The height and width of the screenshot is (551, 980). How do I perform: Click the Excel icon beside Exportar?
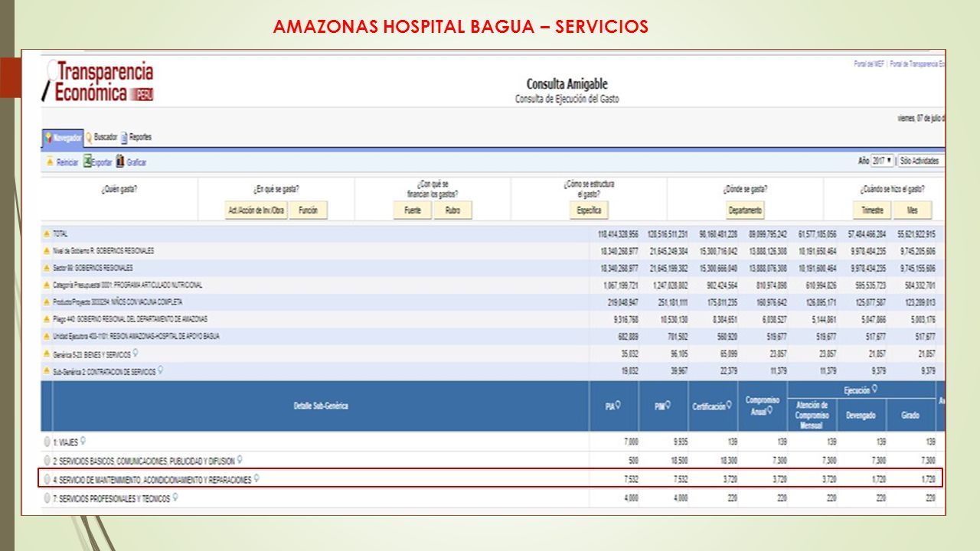(87, 161)
